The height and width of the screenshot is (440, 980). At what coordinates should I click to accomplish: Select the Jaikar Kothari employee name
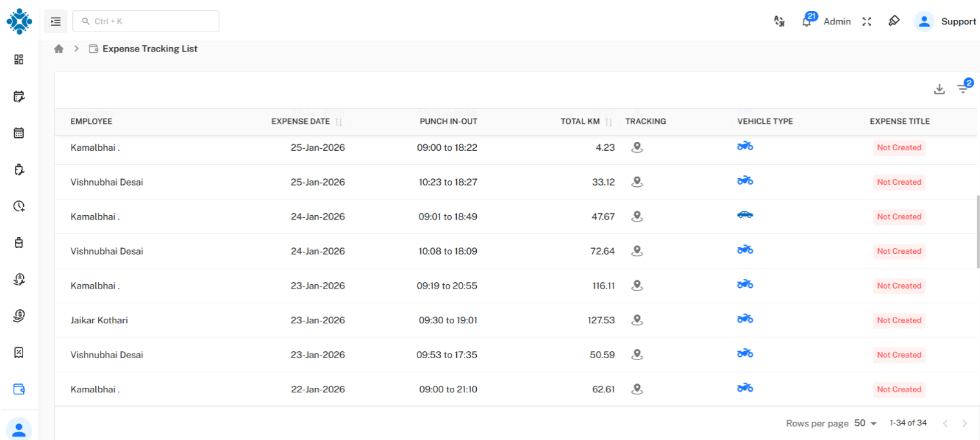click(99, 320)
